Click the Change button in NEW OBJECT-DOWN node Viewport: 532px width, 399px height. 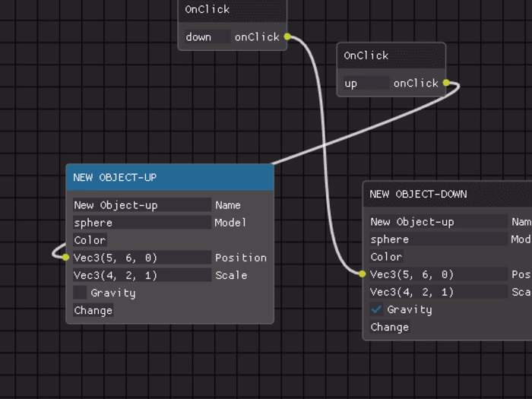tap(390, 327)
